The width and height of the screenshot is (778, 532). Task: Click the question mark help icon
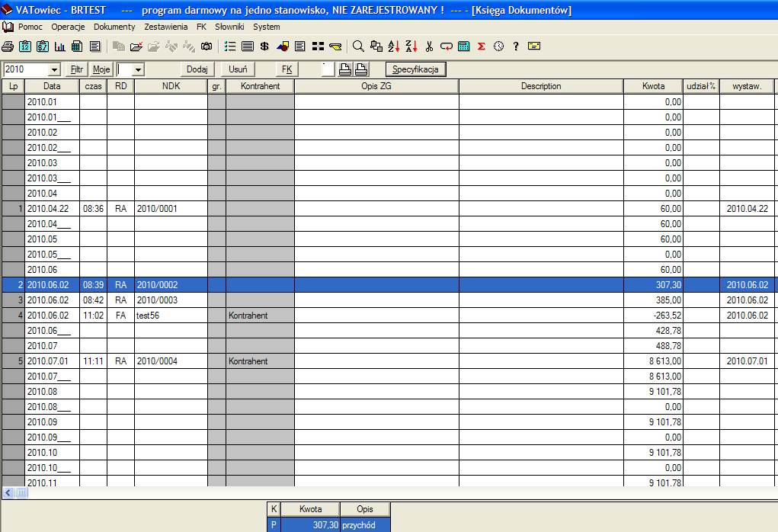point(516,46)
